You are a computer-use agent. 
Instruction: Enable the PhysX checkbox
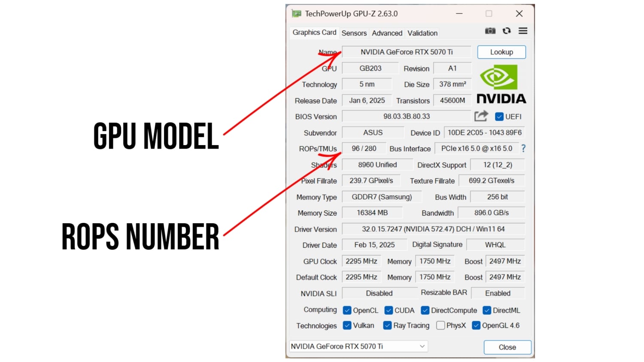coord(440,325)
